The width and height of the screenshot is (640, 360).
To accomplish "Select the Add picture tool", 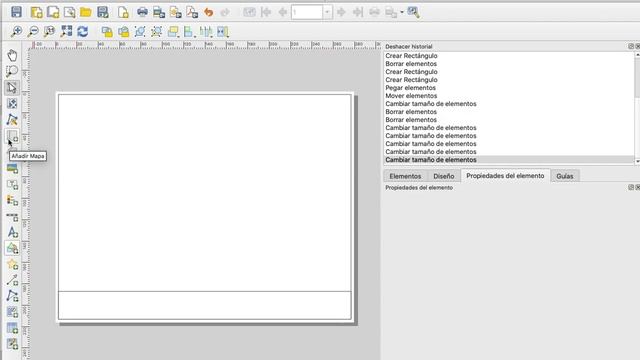I will click(x=12, y=168).
